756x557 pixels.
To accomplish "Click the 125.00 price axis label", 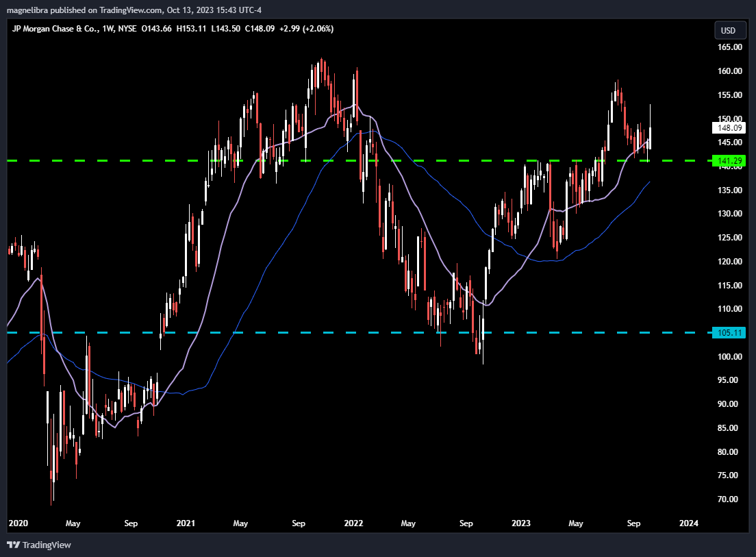I will (x=730, y=237).
